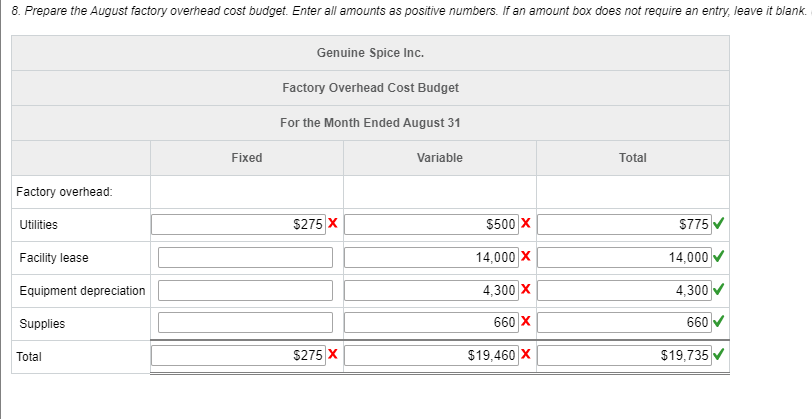Viewport: 812px width, 419px height.
Task: Click the Facility lease Variable field
Action: (x=431, y=257)
